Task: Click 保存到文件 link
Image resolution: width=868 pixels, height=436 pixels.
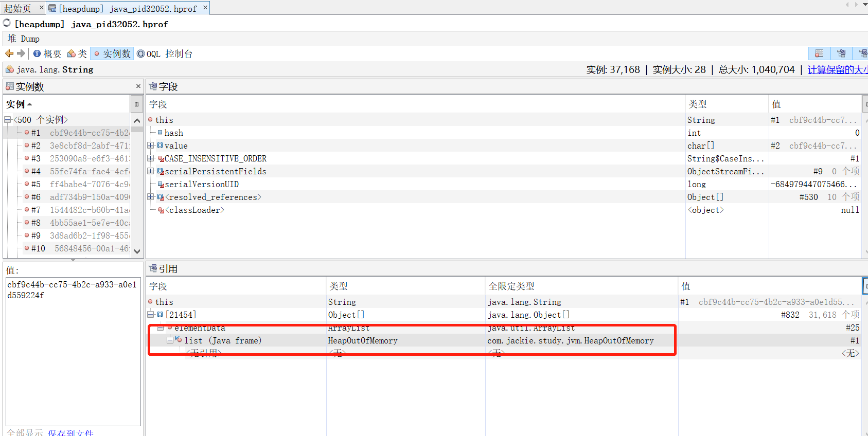Action: [70, 432]
